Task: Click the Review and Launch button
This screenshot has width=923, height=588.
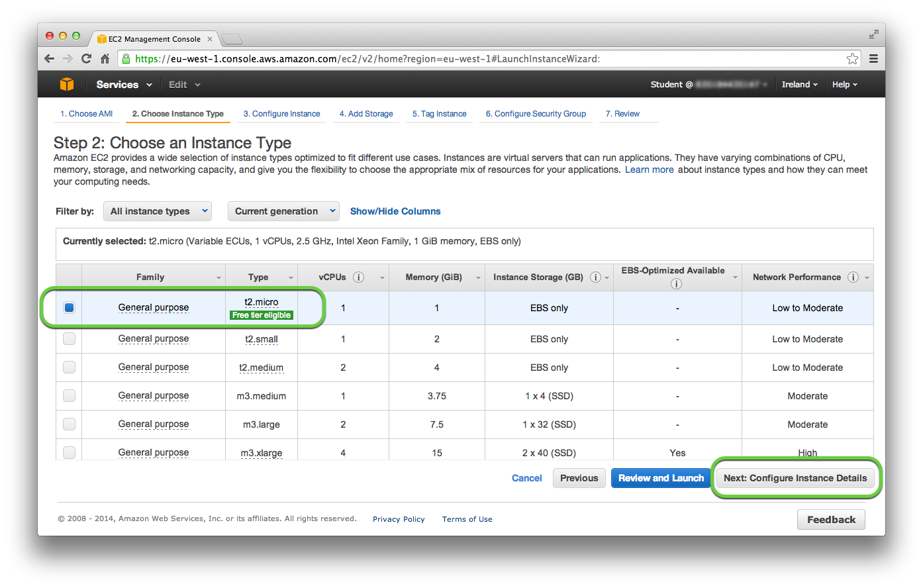Action: (661, 478)
